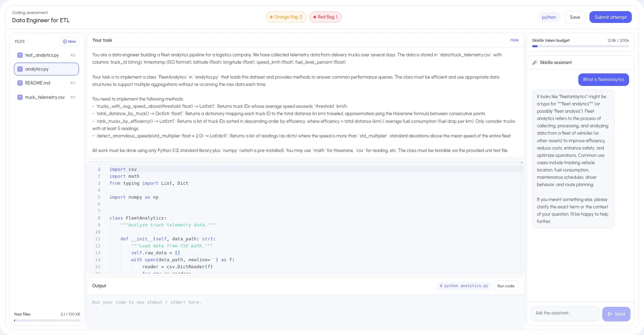The height and width of the screenshot is (335, 644).
Task: Open README.md in the file list
Action: (47, 83)
